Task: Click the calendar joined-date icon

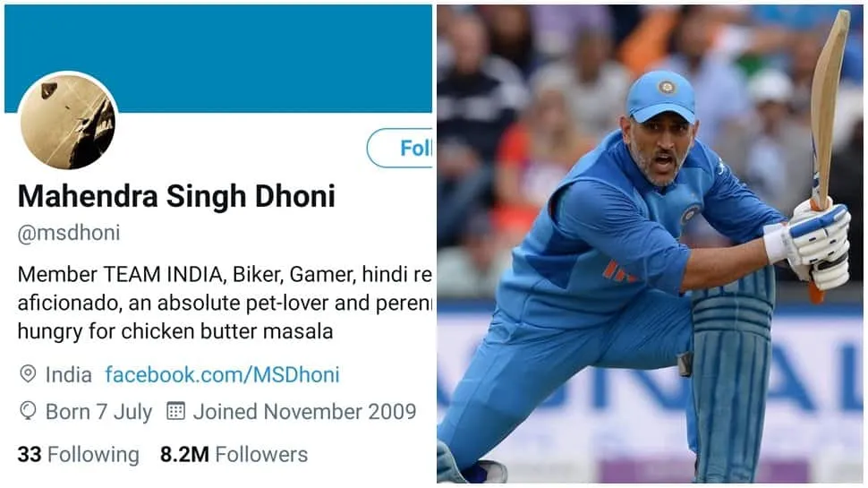Action: coord(175,411)
